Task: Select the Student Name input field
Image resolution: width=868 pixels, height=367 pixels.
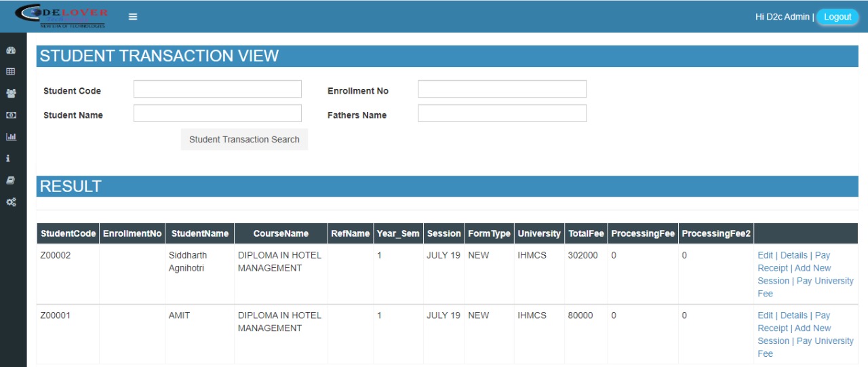Action: (x=217, y=113)
